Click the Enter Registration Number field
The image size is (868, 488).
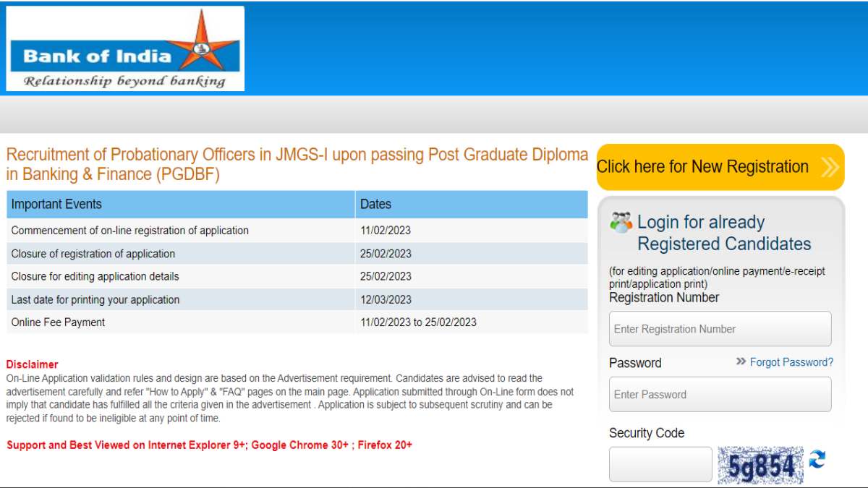coord(720,329)
